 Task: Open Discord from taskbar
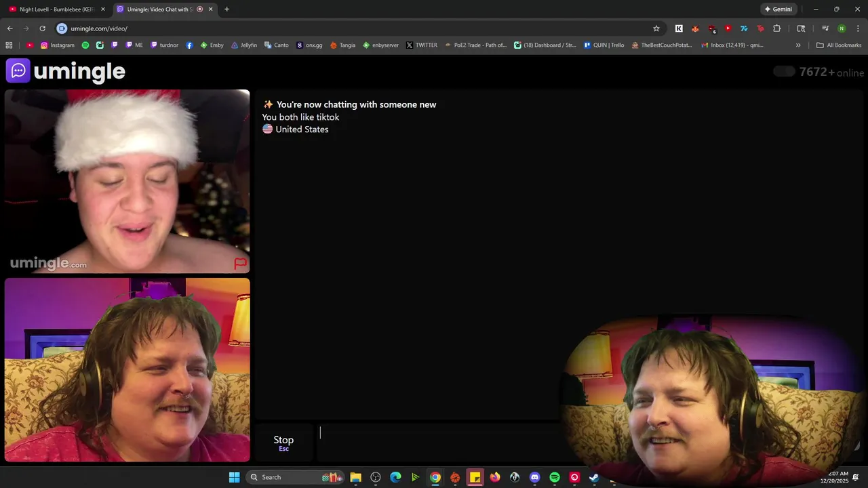tap(535, 477)
